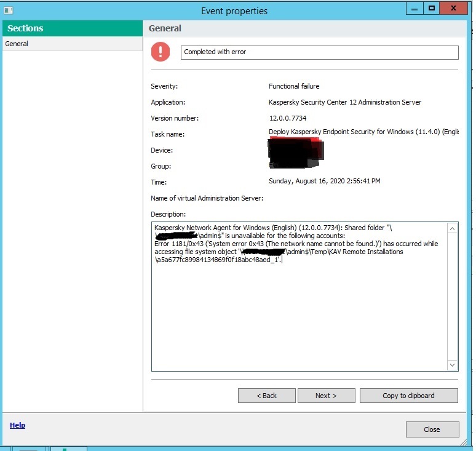Click the 'Event properties' title text

(234, 11)
